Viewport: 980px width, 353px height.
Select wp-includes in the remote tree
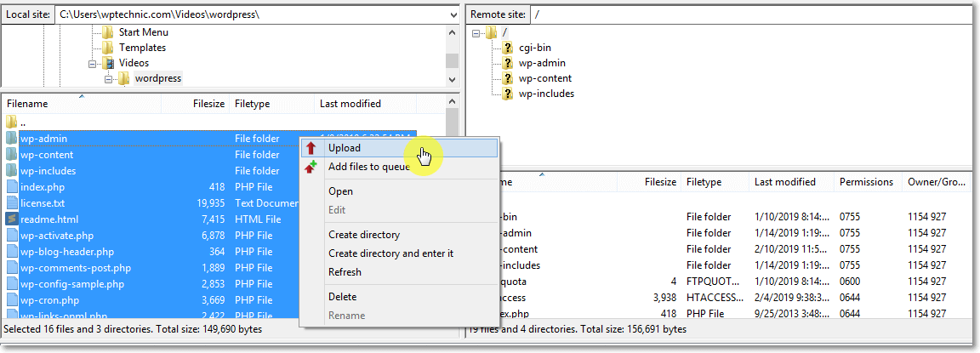coord(546,94)
